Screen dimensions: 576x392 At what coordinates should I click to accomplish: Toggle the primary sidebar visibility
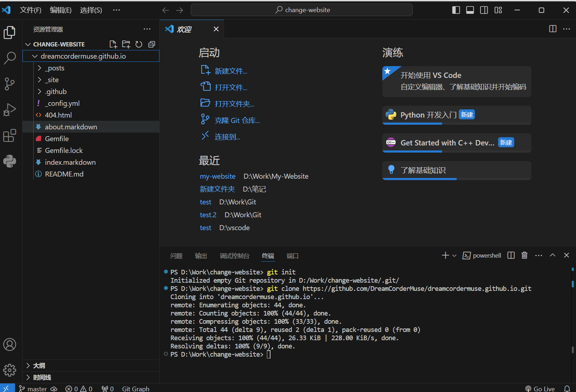[x=456, y=10]
